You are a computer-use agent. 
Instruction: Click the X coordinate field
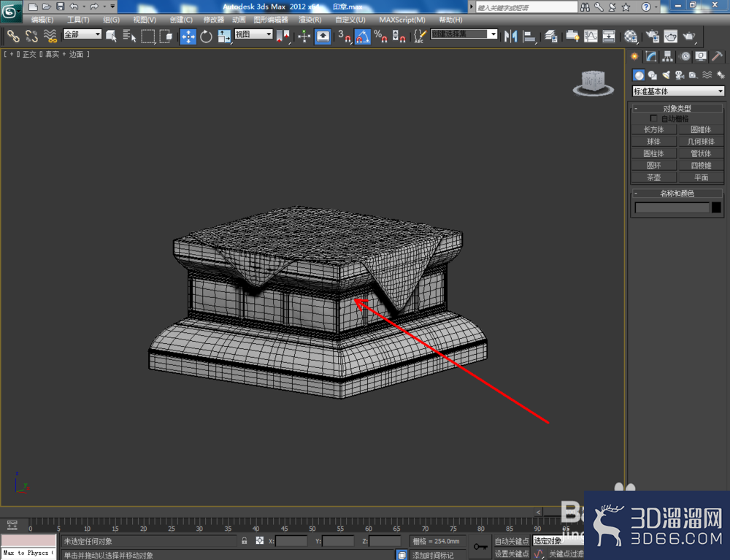pyautogui.click(x=291, y=541)
